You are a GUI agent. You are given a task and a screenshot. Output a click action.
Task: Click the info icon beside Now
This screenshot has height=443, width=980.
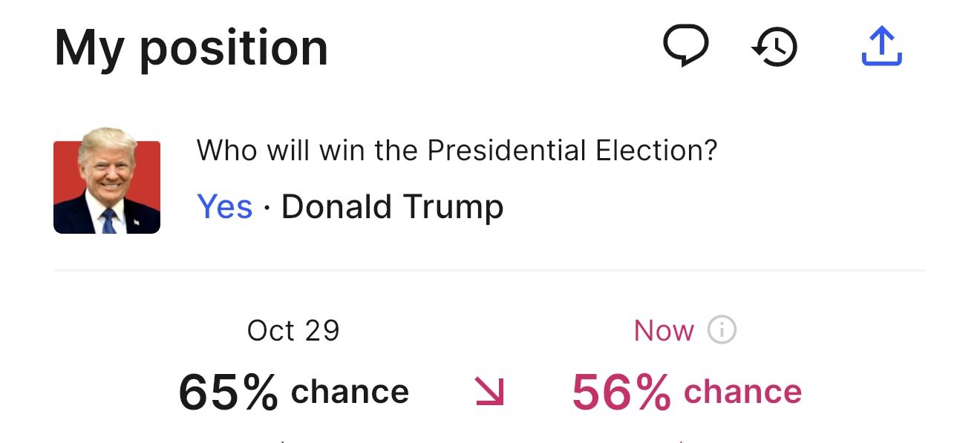tap(722, 330)
